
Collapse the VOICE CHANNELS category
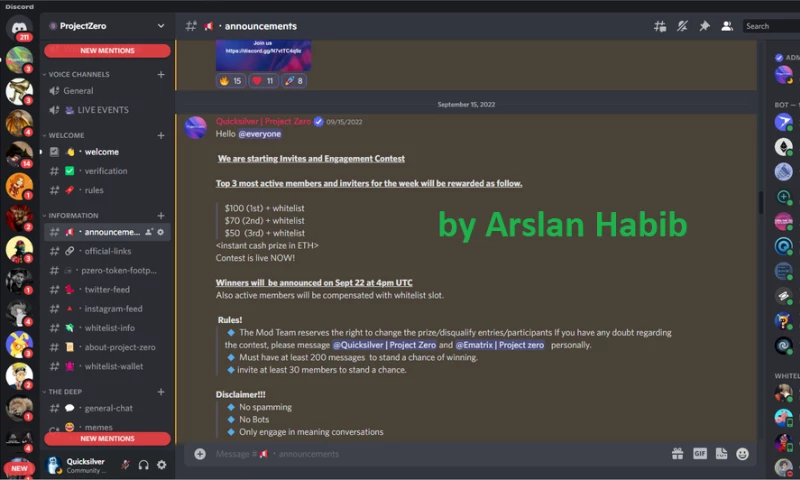[79, 74]
